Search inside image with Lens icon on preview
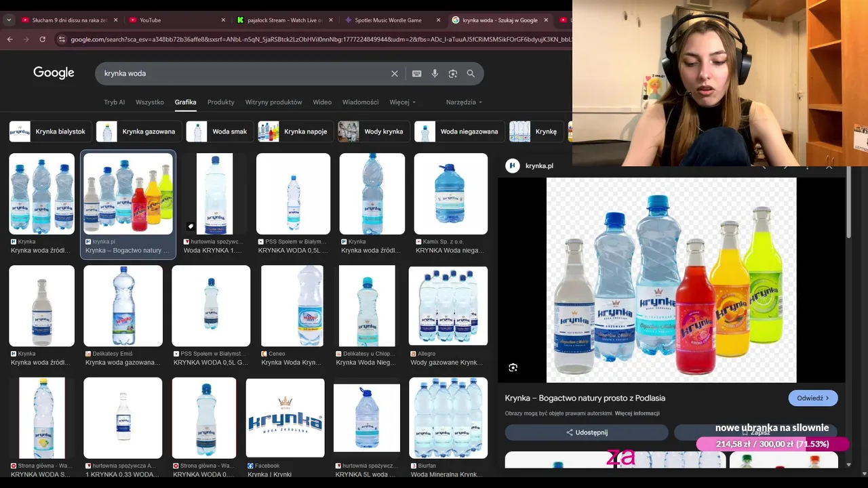This screenshot has height=488, width=868. pyautogui.click(x=513, y=367)
